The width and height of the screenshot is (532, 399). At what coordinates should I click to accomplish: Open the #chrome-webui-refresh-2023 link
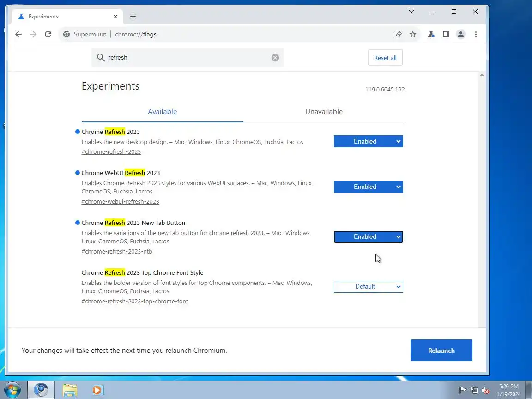(120, 201)
